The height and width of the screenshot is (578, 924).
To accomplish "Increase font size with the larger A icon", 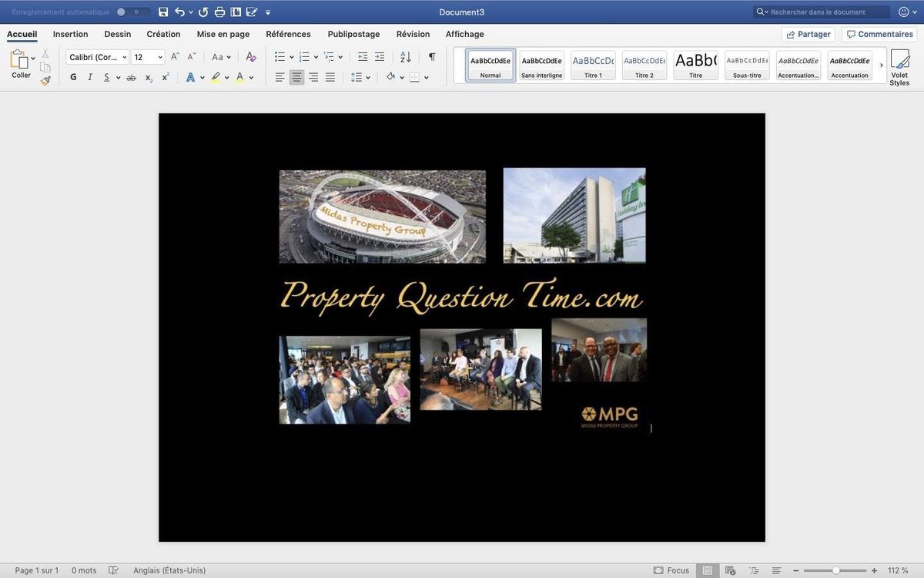I will (x=176, y=57).
